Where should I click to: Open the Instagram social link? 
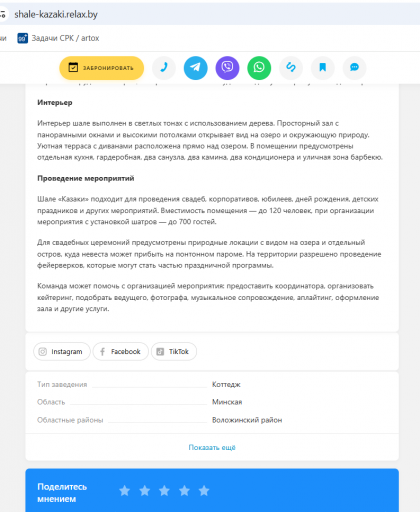coord(62,351)
